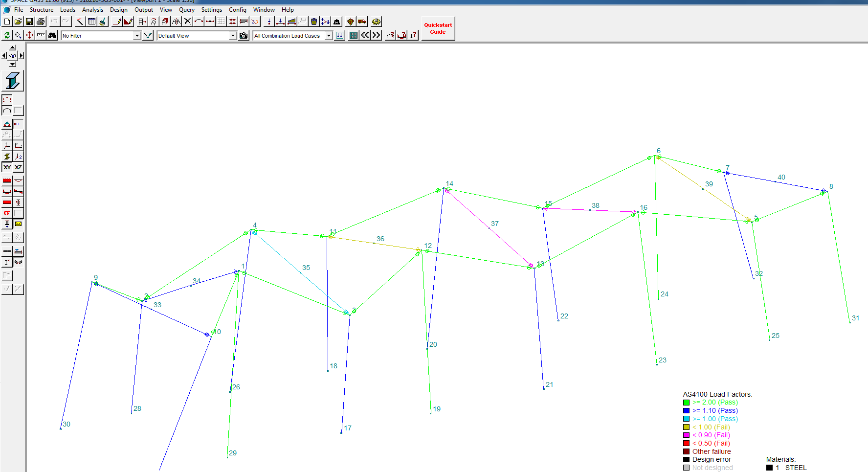
Task: Click the yellow envelope icon in sidebar
Action: tap(18, 224)
